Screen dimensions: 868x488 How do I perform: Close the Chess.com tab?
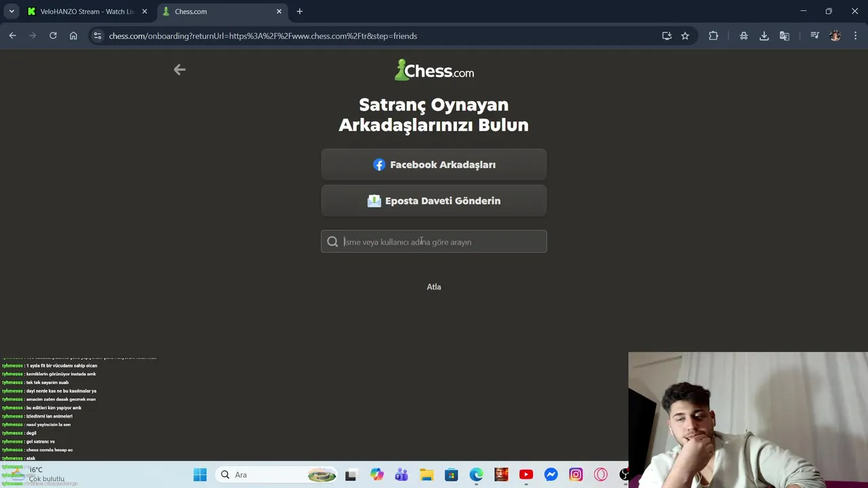coord(279,12)
